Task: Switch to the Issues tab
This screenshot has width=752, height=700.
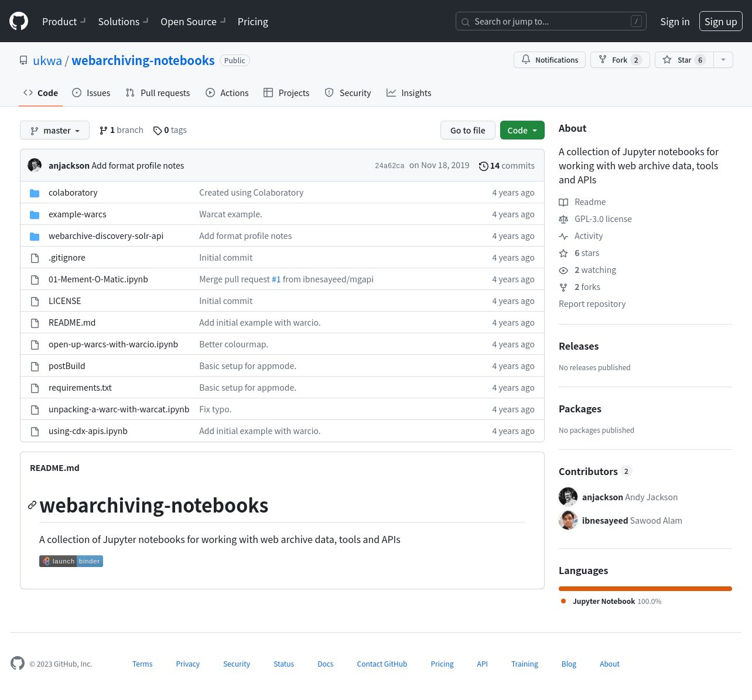Action: [x=91, y=93]
